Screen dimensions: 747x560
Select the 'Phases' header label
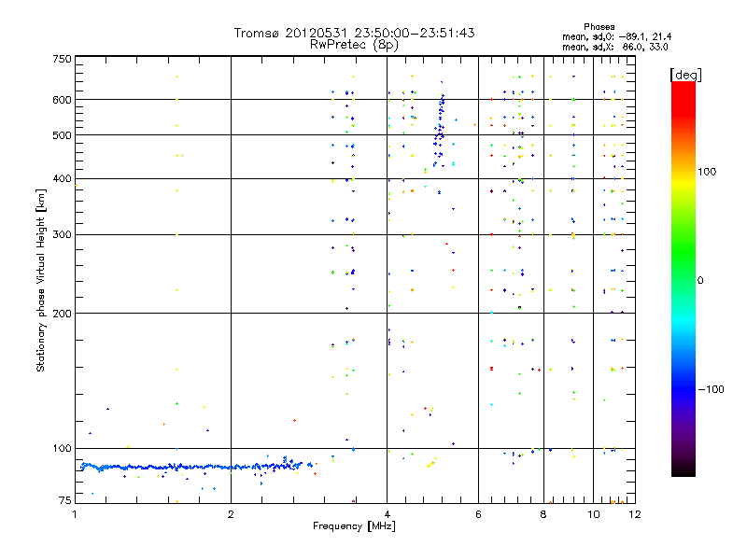click(x=599, y=27)
